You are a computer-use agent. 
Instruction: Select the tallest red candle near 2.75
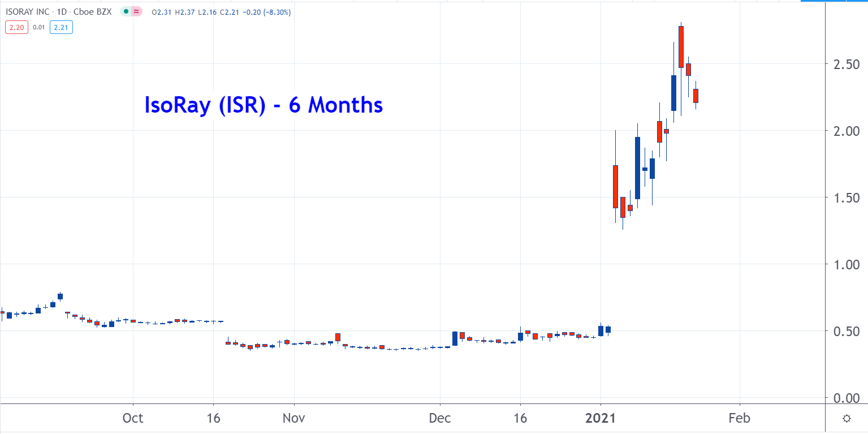[x=681, y=47]
